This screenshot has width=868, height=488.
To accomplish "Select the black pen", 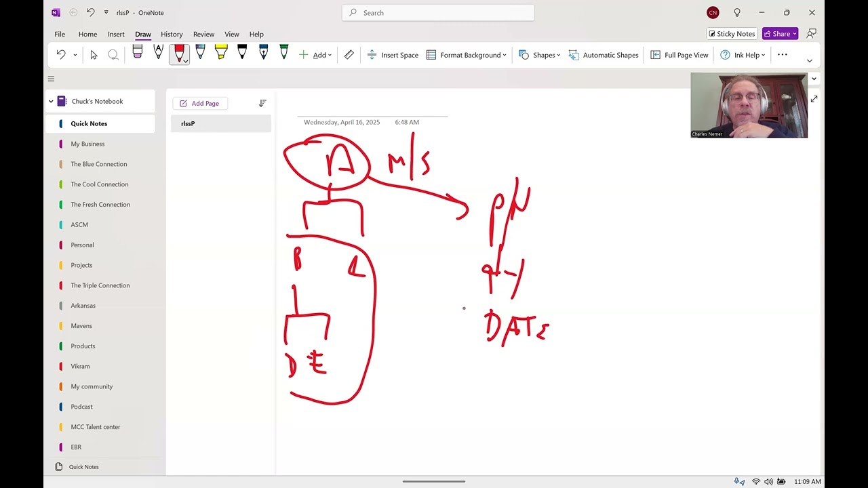I will pyautogui.click(x=242, y=52).
